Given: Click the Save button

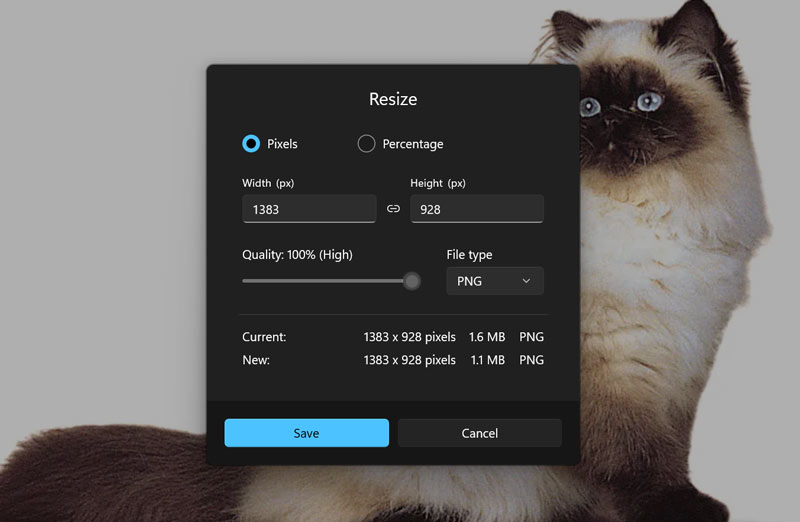Looking at the screenshot, I should [307, 433].
